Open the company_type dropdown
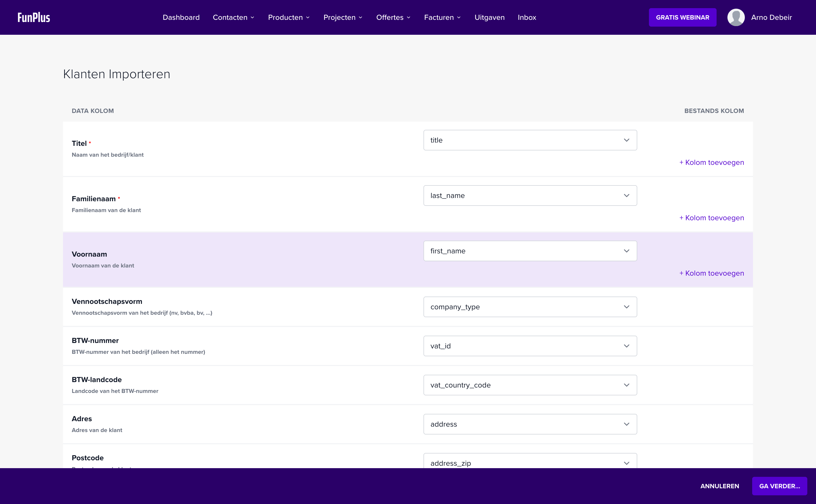Image resolution: width=816 pixels, height=504 pixels. [x=530, y=307]
